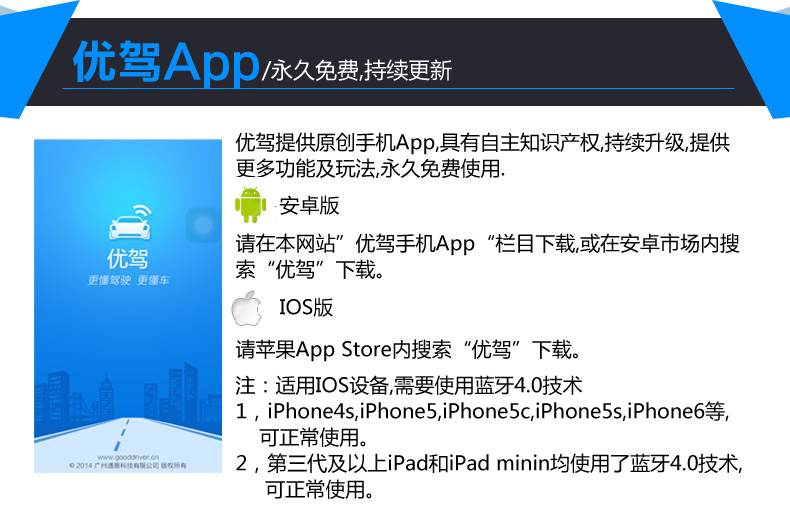Screen dimensions: 790x511
Task: Click the 优驾App blue title text
Action: point(166,62)
